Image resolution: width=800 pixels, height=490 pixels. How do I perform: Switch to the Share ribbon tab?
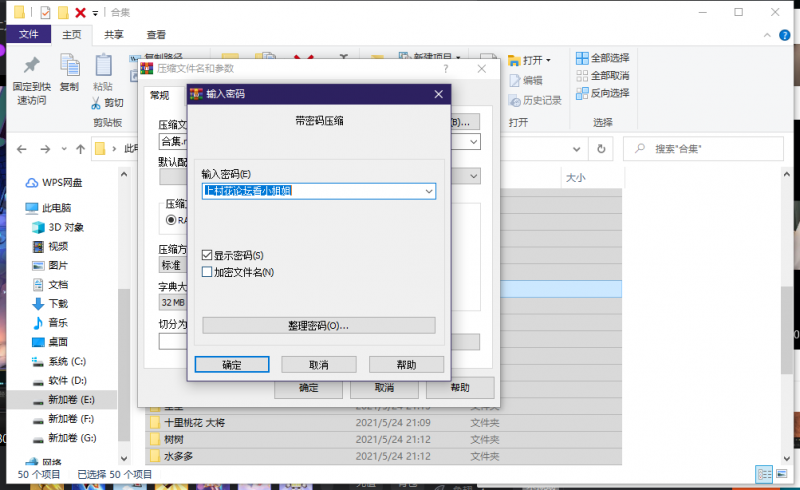[113, 35]
